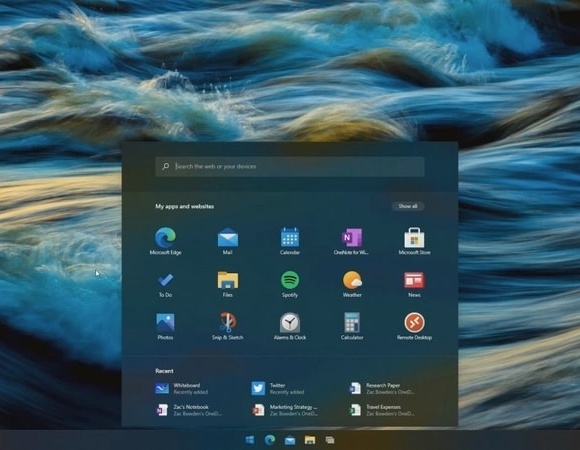Open the Weather app
Screen dimensions: 580x450
point(352,284)
